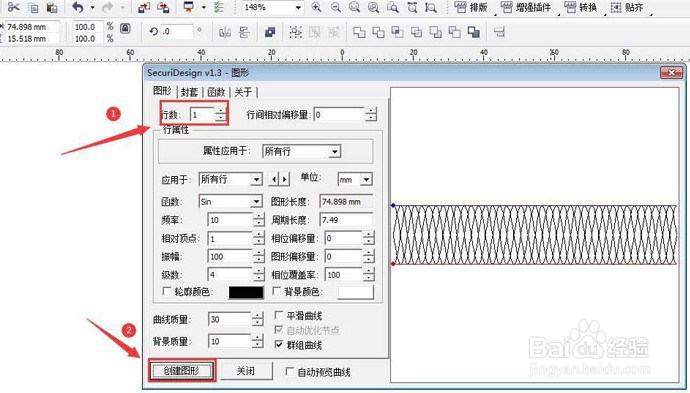The width and height of the screenshot is (690, 393).
Task: Click the Front Minus Back icon
Action: click(436, 32)
